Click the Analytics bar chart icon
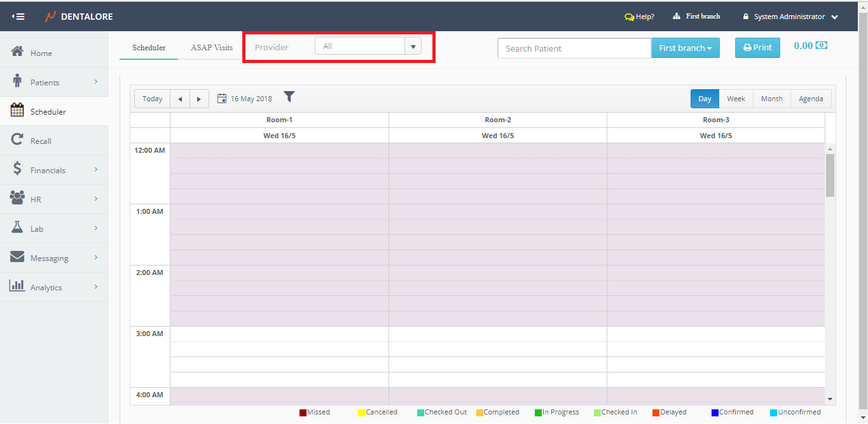The width and height of the screenshot is (868, 424). 18,286
